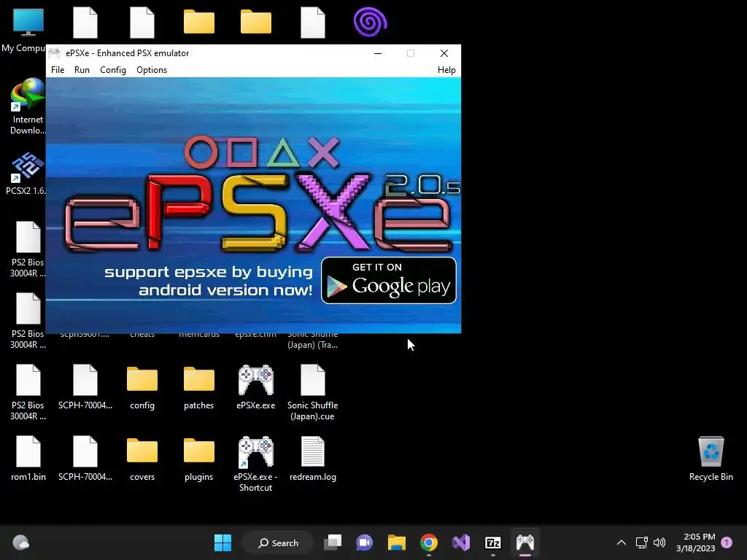Image resolution: width=747 pixels, height=560 pixels.
Task: Click the ePSXe gamepad taskbar icon
Action: (525, 542)
